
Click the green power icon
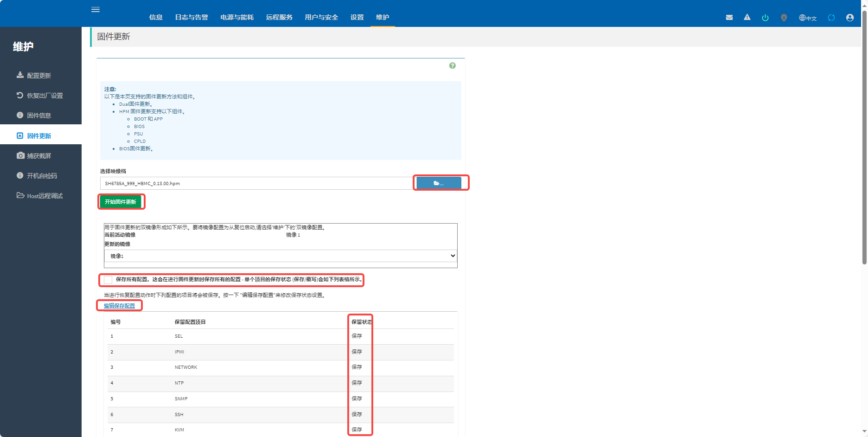pos(765,18)
